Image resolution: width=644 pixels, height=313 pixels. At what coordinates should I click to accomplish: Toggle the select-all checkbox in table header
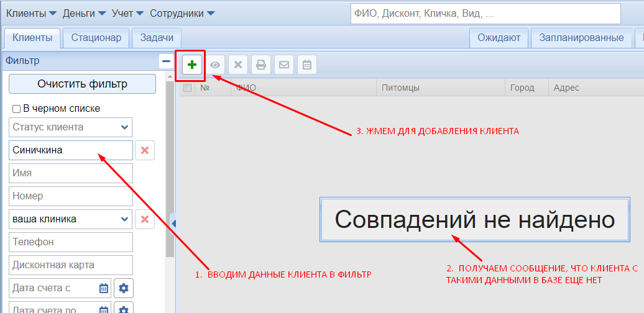187,88
